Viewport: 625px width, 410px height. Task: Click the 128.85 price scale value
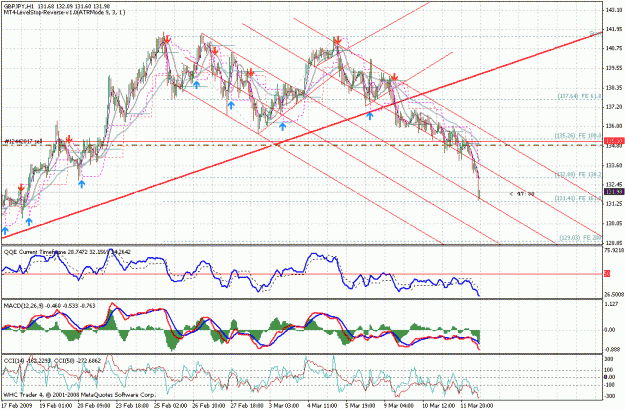[614, 243]
